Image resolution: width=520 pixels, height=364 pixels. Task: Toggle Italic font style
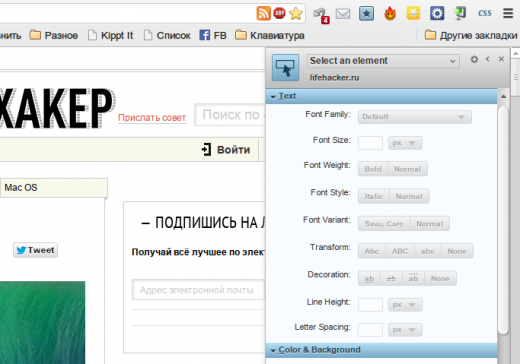374,196
